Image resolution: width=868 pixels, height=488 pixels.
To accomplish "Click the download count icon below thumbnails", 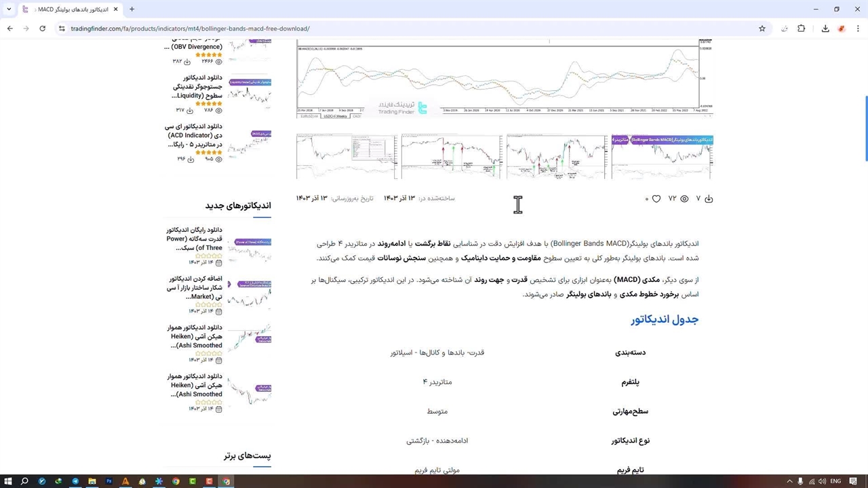I will click(709, 199).
